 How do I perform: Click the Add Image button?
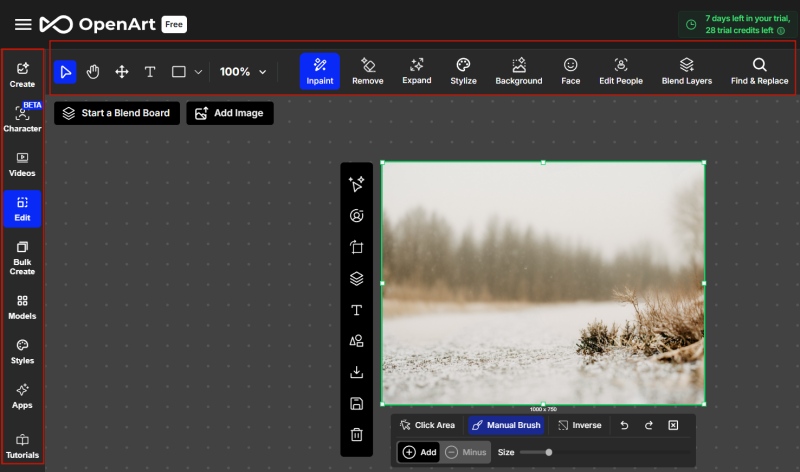[x=229, y=113]
